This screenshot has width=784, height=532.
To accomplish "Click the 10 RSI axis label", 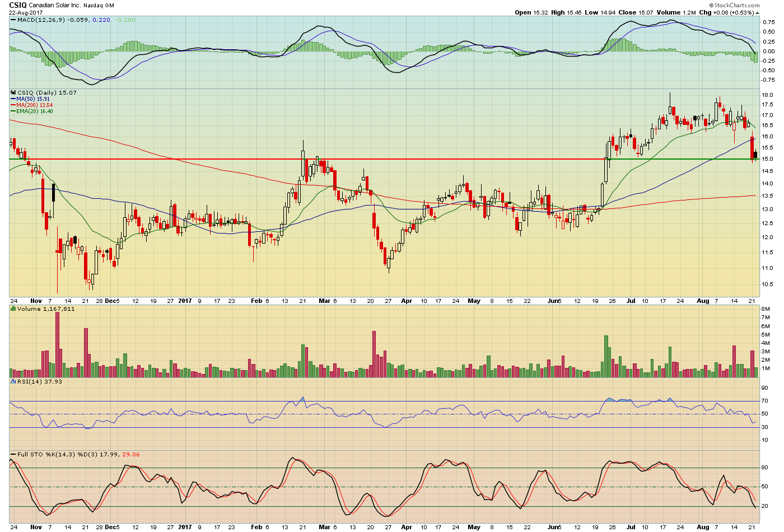I will tap(764, 440).
